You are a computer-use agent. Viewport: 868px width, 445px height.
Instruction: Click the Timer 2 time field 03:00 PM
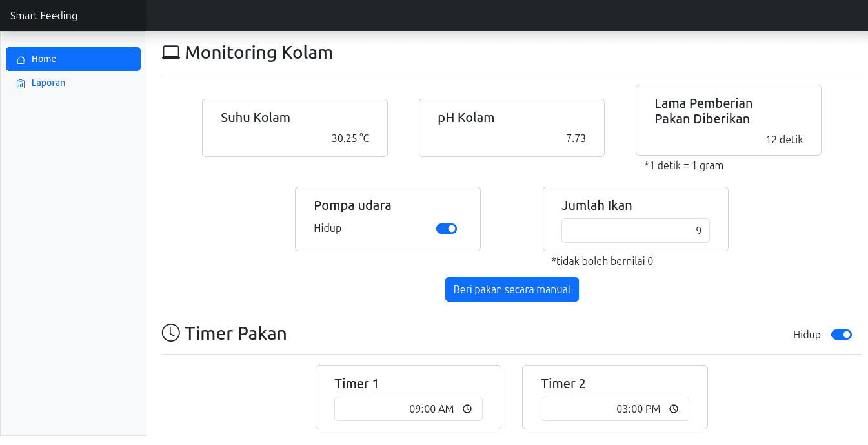click(615, 409)
